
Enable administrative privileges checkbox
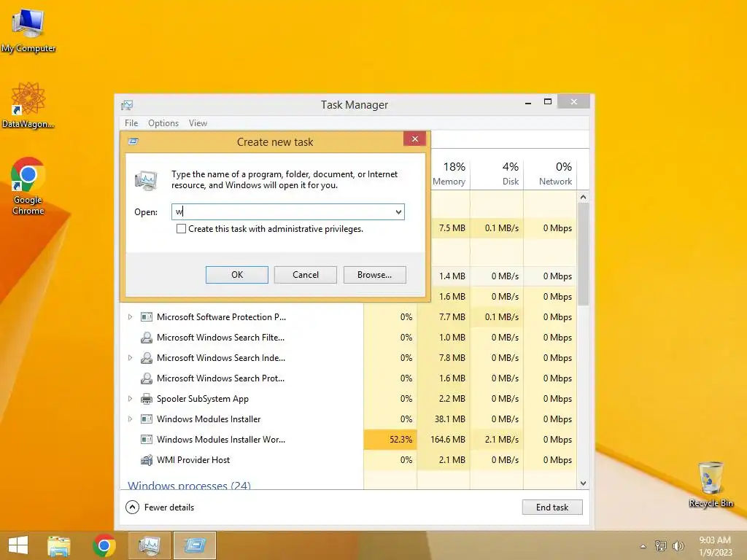pyautogui.click(x=181, y=229)
